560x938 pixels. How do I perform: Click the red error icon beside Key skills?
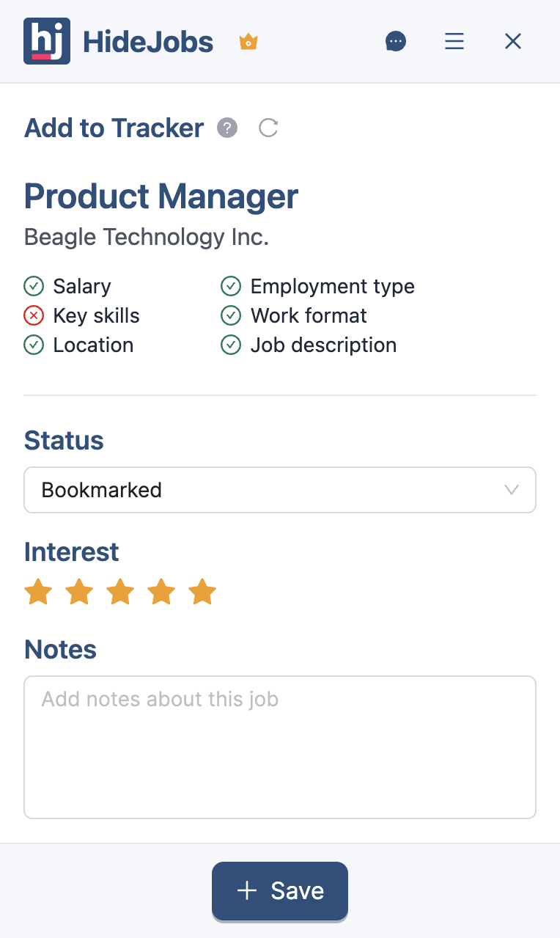pos(34,315)
